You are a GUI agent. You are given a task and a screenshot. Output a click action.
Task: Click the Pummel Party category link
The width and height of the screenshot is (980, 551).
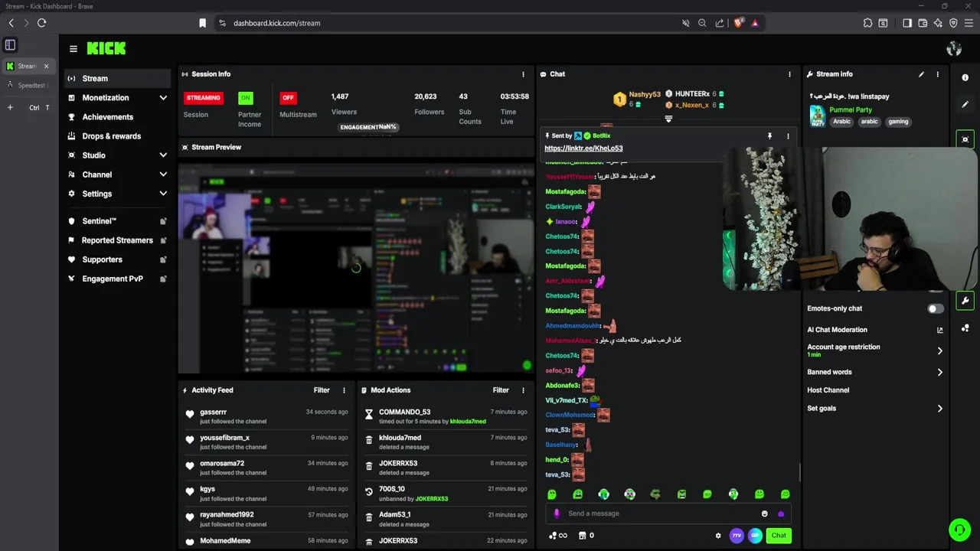tap(851, 110)
